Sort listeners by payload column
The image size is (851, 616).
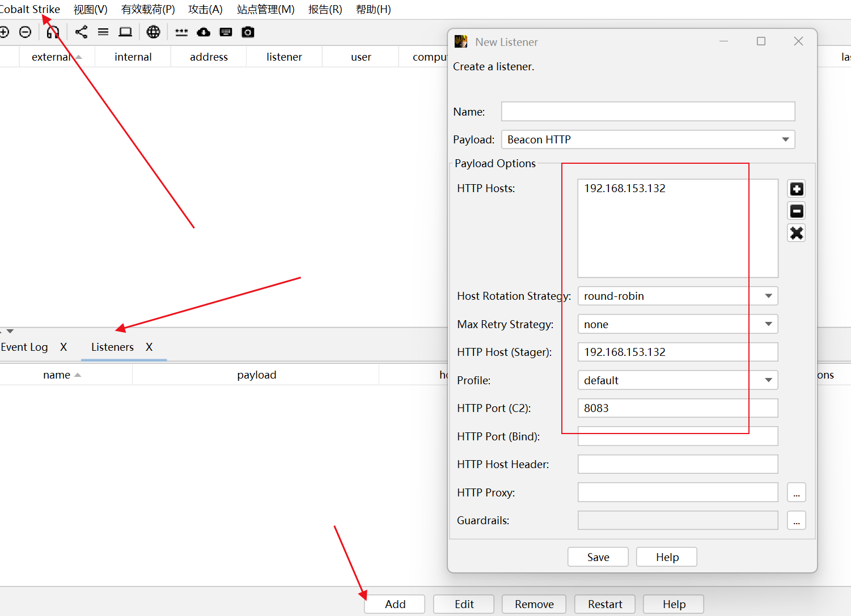256,375
